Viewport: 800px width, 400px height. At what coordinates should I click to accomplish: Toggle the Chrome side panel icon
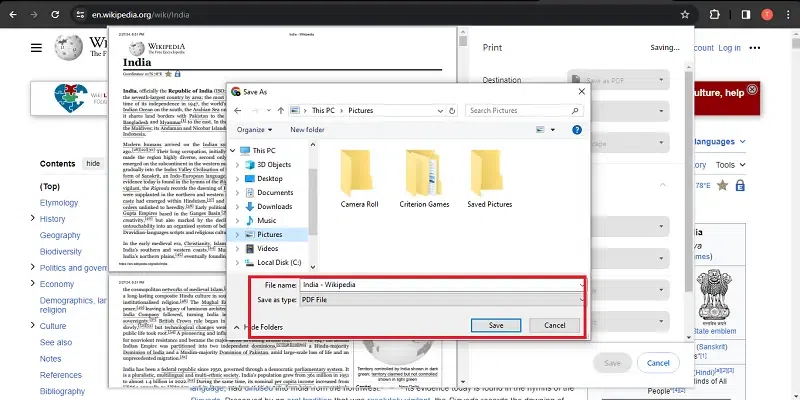[745, 15]
